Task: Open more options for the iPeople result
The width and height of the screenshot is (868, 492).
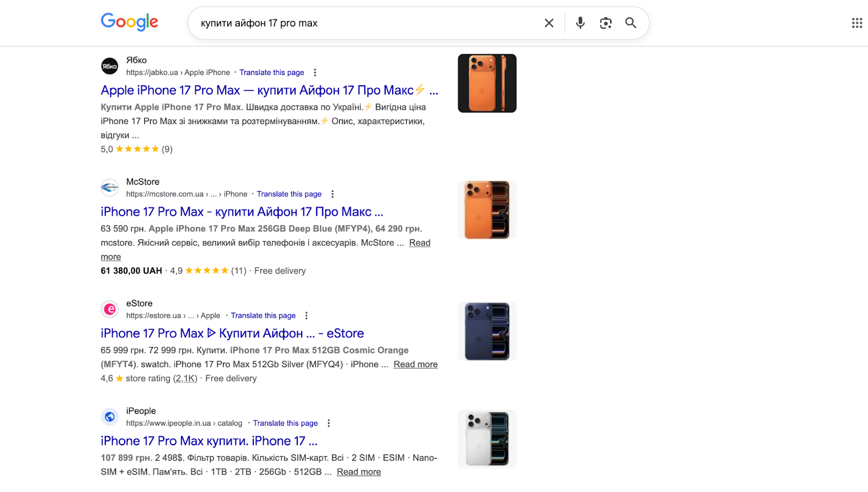Action: (328, 424)
